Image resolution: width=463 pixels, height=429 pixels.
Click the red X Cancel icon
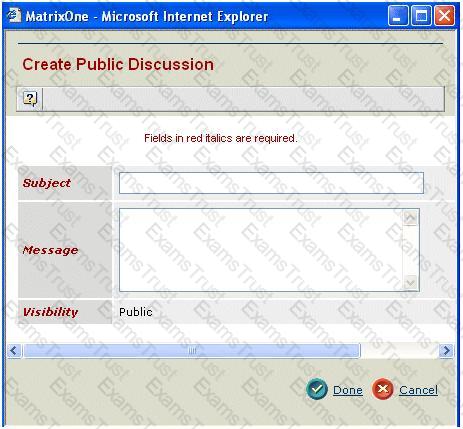(x=383, y=389)
